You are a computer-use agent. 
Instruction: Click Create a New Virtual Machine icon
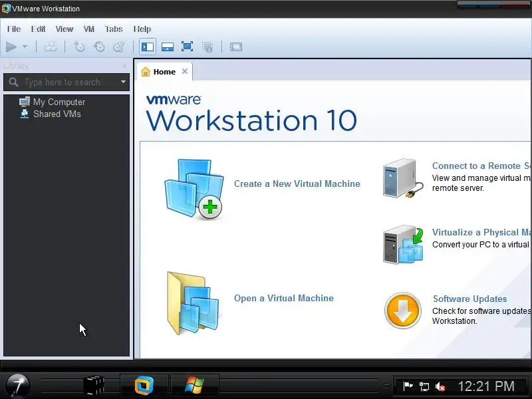[194, 189]
